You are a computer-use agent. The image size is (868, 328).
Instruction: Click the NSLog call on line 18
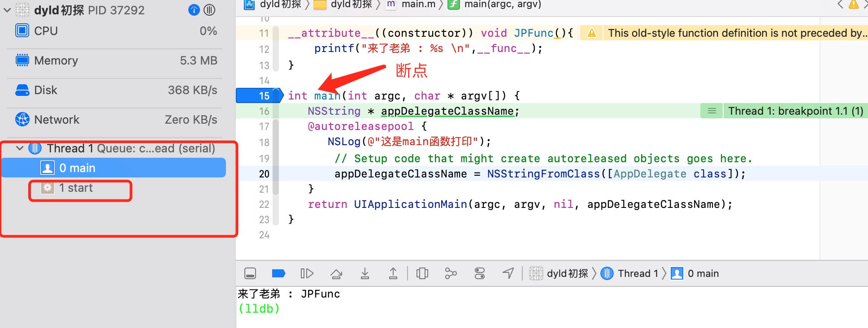[x=344, y=142]
